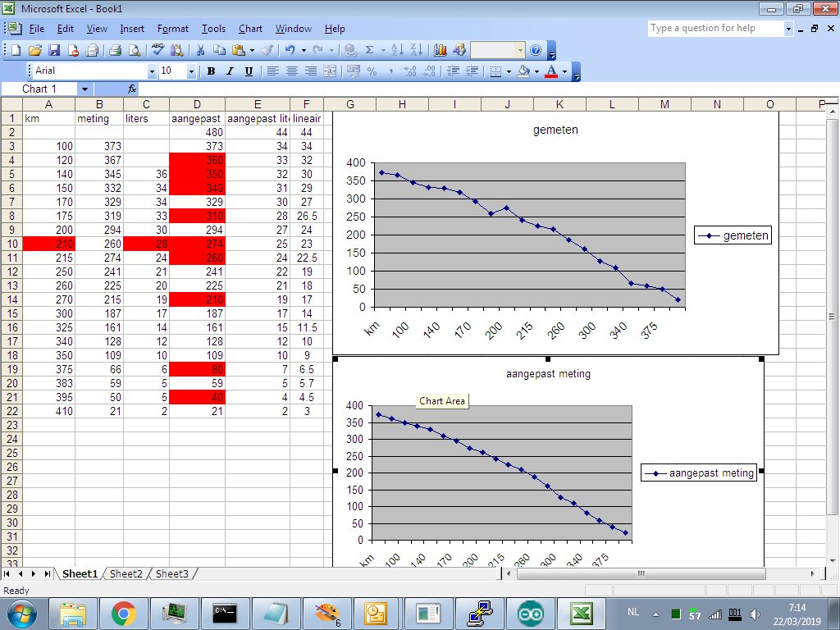Open the Windows Start menu
The image size is (840, 630).
pos(21,614)
